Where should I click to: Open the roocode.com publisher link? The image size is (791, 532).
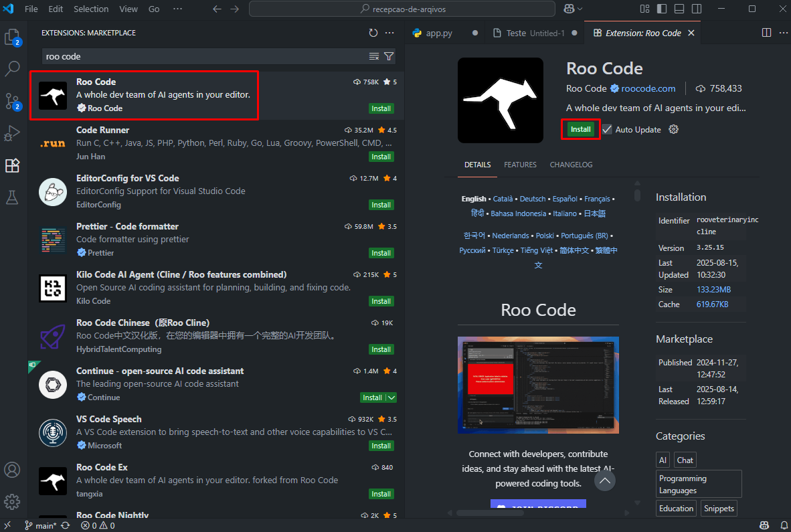coord(648,88)
